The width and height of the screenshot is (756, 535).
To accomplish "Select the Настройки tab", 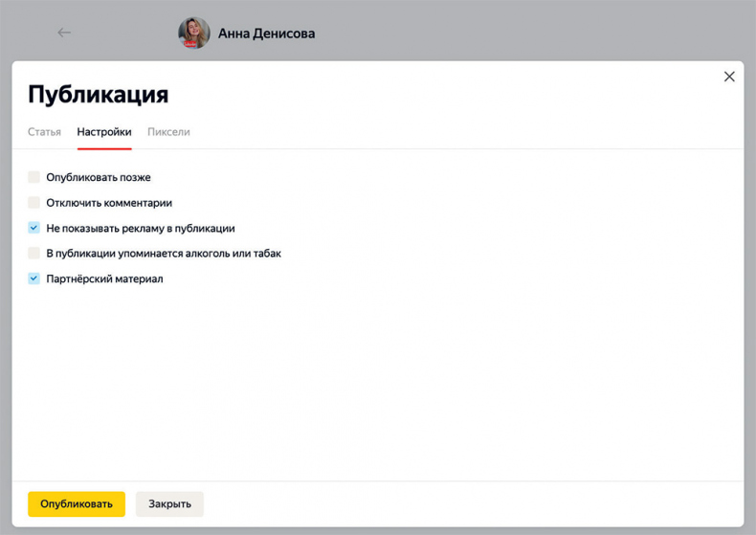I will (104, 132).
